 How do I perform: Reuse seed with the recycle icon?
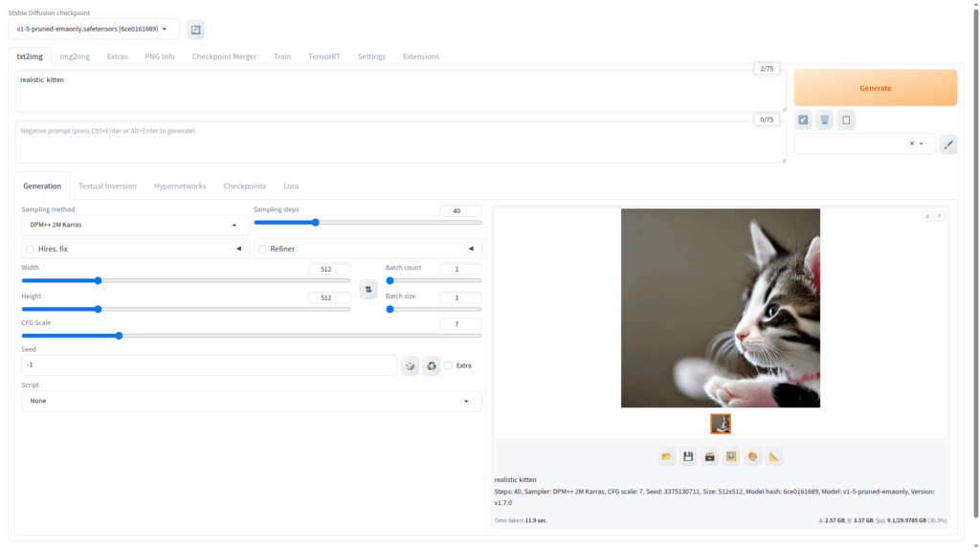(x=432, y=365)
